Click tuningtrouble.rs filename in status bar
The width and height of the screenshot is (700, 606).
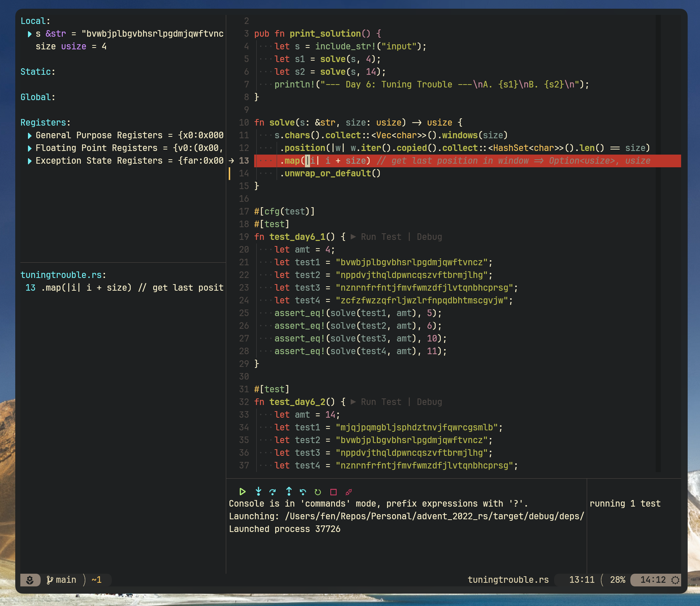508,580
